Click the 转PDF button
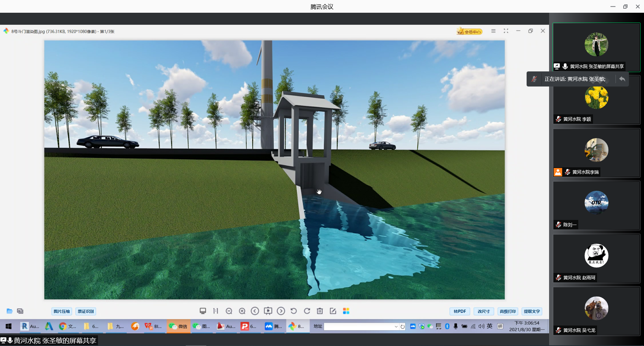This screenshot has height=346, width=644. pos(460,311)
